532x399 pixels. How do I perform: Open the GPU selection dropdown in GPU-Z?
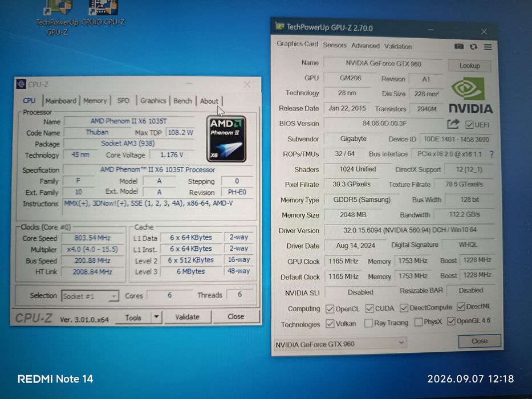[340, 344]
